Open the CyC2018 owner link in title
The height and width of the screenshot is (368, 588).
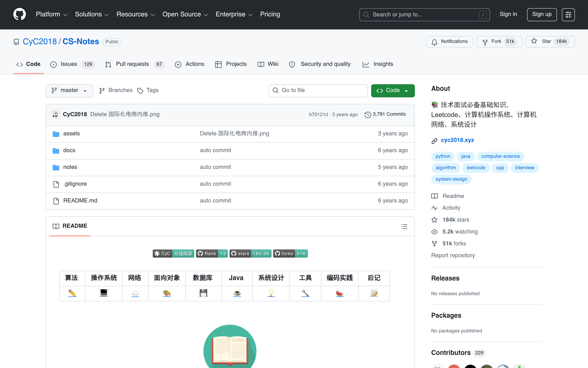click(40, 42)
